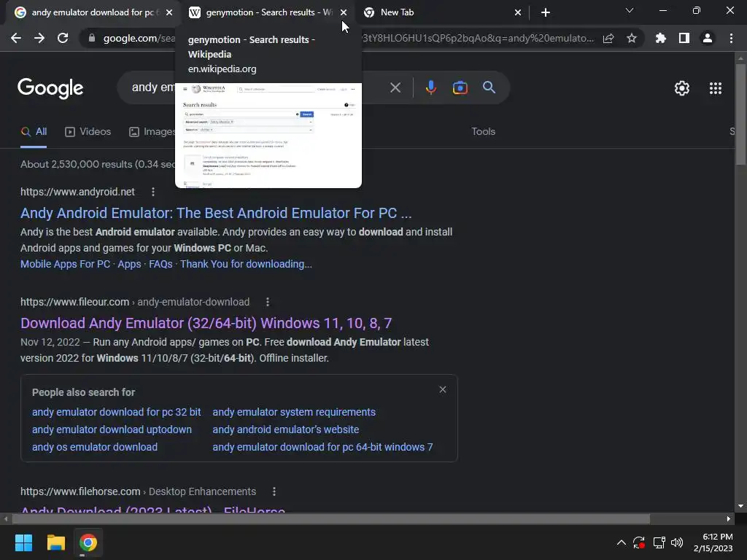The image size is (747, 560).
Task: Go forward using the forward arrow
Action: coord(39,38)
